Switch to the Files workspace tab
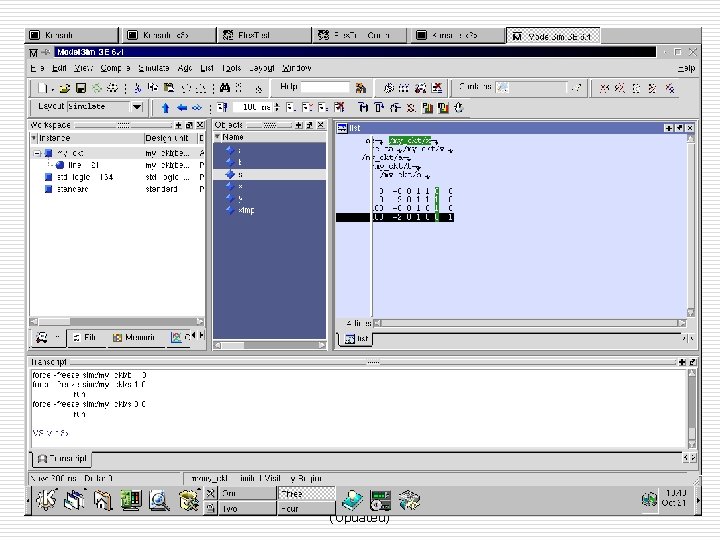This screenshot has width=720, height=540. tap(86, 338)
